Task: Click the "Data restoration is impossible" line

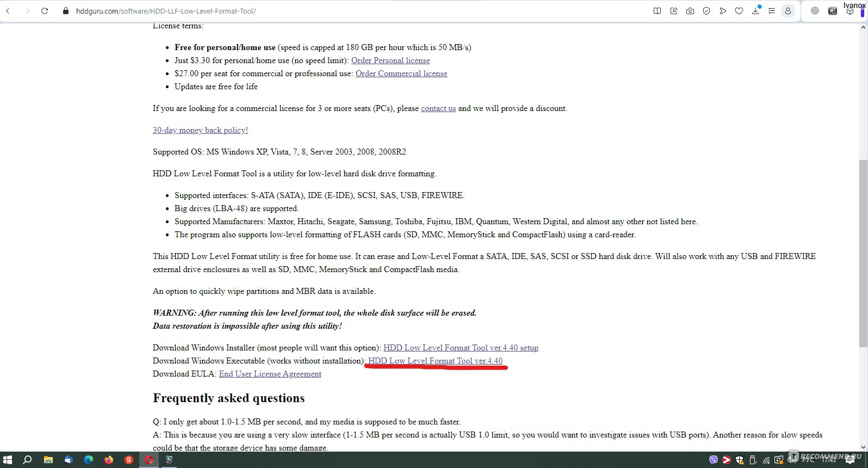Action: 247,326
